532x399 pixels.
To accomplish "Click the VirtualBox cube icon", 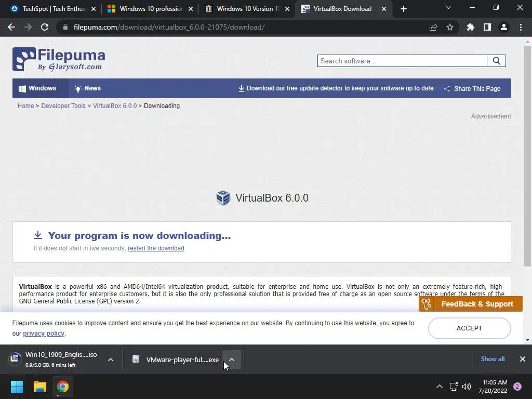I will coord(223,198).
